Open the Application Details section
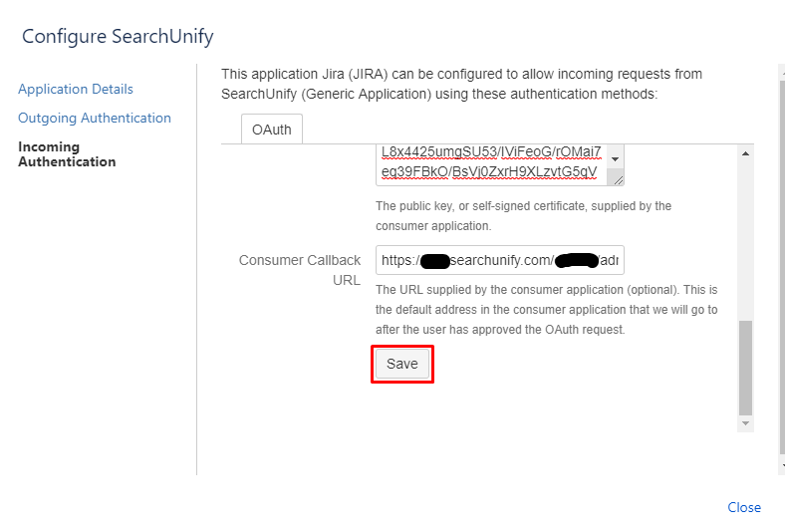 [x=76, y=89]
